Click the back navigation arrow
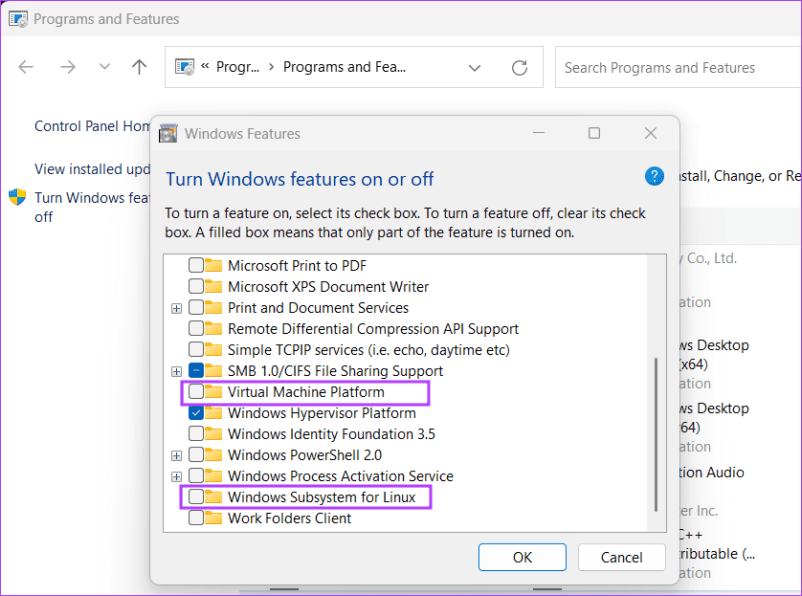 pos(26,67)
